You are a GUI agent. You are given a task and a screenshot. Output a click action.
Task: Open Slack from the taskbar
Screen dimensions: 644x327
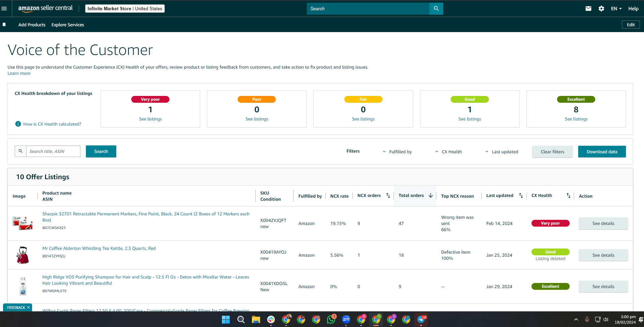coord(271,319)
